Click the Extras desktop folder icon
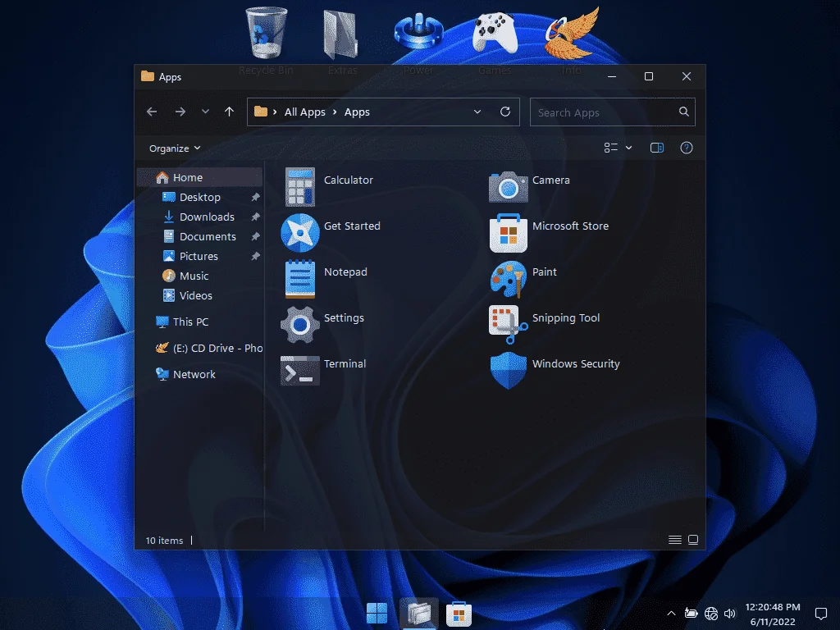This screenshot has height=630, width=840. point(340,34)
